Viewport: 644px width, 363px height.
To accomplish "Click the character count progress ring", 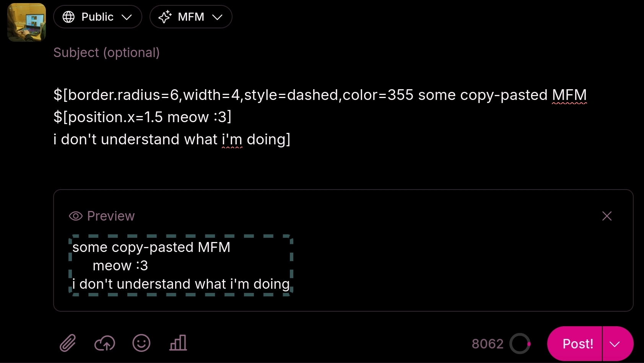I will [520, 343].
